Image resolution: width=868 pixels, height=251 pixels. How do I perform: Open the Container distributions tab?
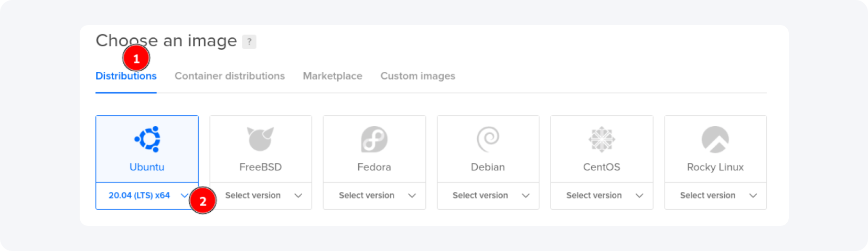pos(230,76)
